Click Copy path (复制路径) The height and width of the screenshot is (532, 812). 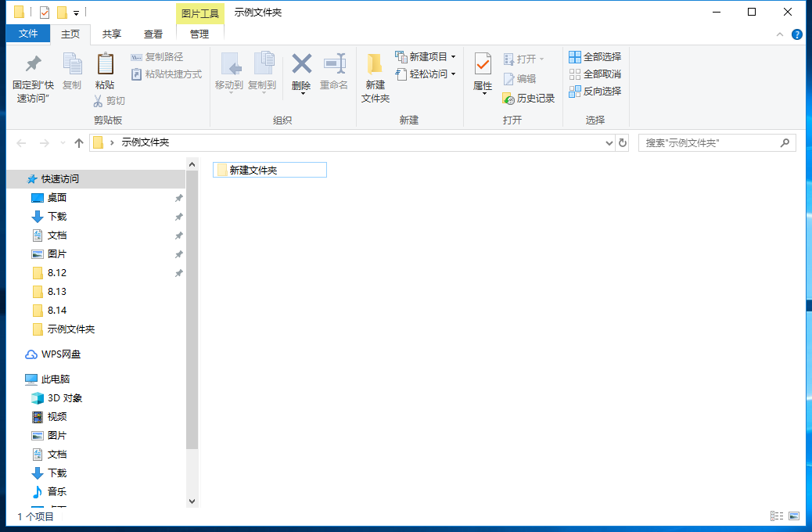tap(157, 57)
